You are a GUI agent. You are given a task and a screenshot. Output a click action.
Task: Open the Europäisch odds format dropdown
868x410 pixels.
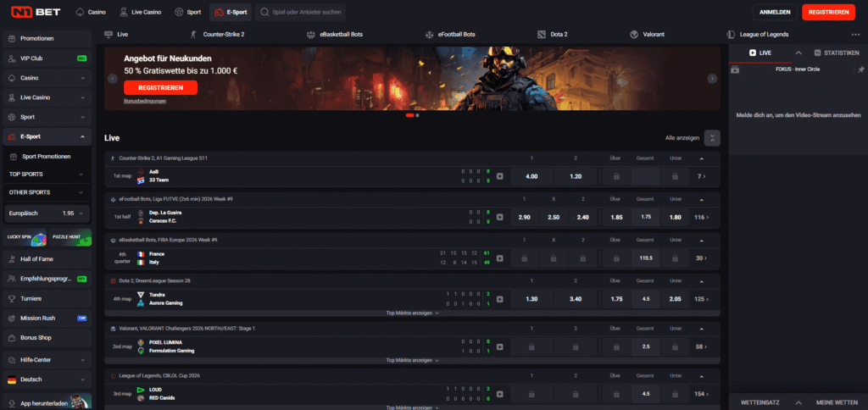click(47, 213)
